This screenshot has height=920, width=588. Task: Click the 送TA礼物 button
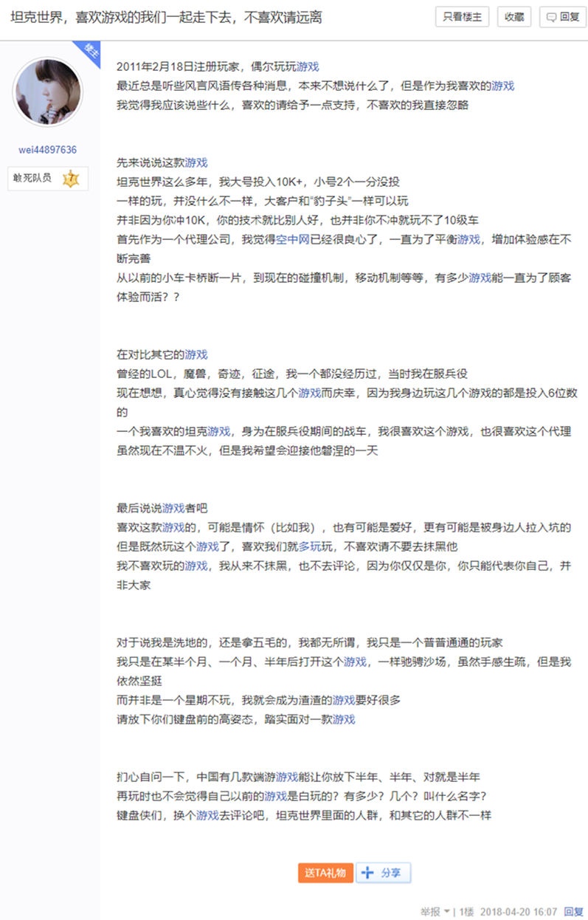click(x=325, y=873)
